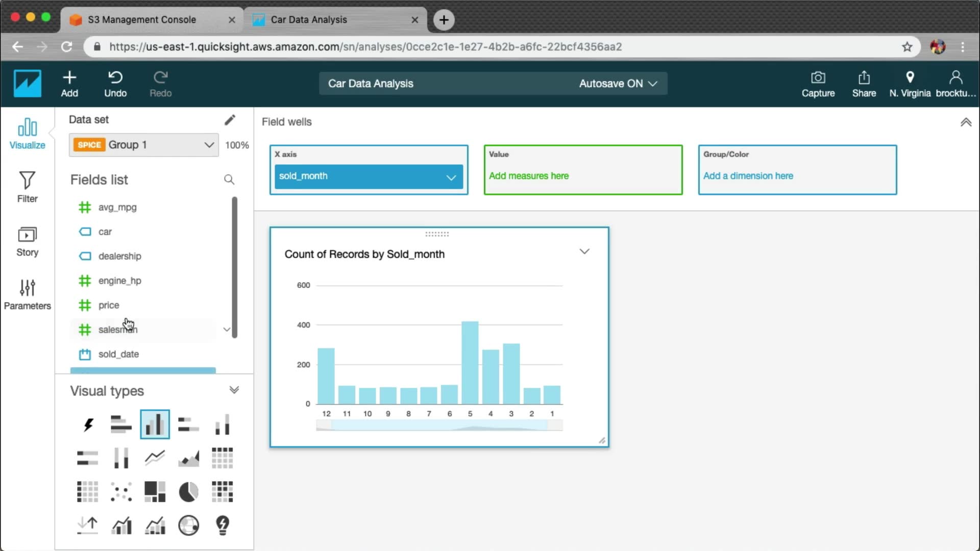Click the Share button

pyautogui.click(x=864, y=84)
